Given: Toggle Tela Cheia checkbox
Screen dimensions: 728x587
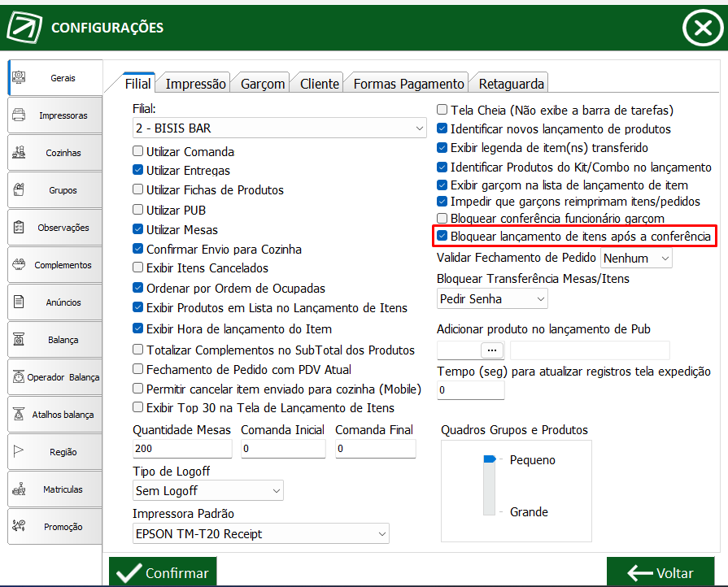Looking at the screenshot, I should point(442,110).
